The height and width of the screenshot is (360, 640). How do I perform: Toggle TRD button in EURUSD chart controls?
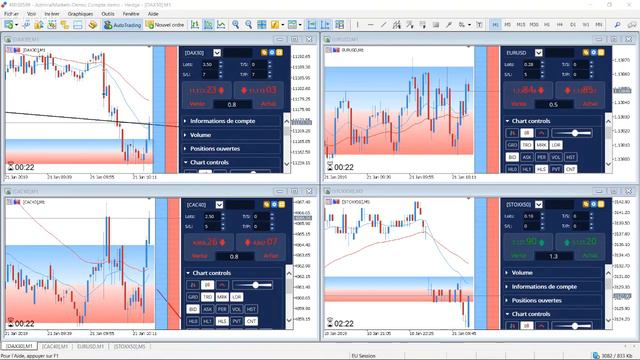coord(527,145)
